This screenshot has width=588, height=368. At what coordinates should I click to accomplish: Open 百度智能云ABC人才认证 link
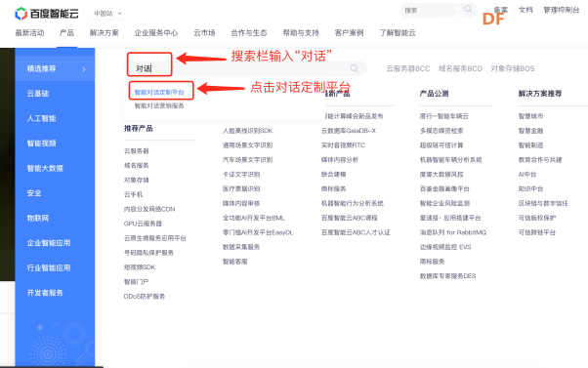point(356,232)
